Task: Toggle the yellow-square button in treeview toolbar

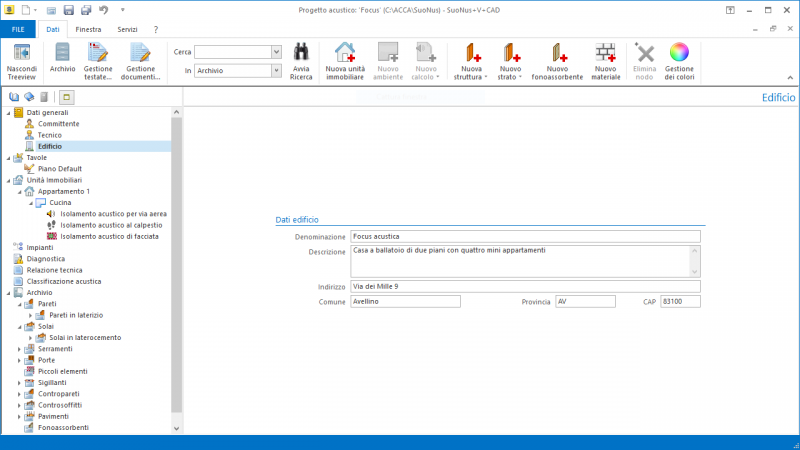Action: [x=66, y=97]
